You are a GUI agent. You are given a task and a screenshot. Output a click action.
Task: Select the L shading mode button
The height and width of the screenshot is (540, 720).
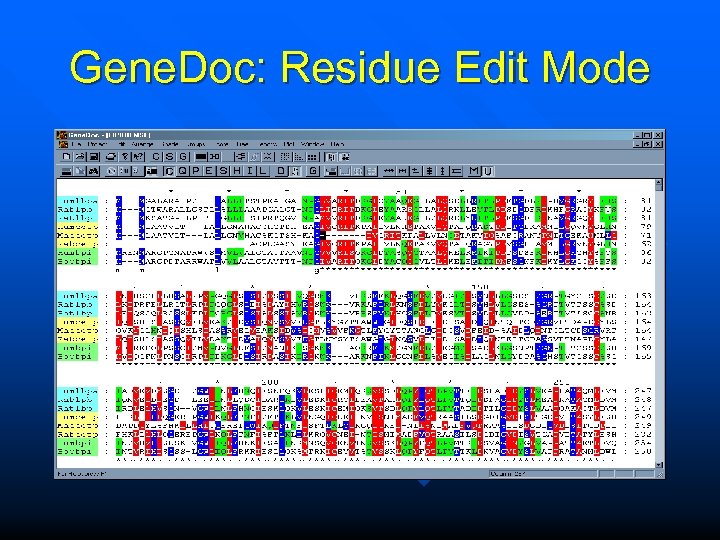tap(263, 171)
